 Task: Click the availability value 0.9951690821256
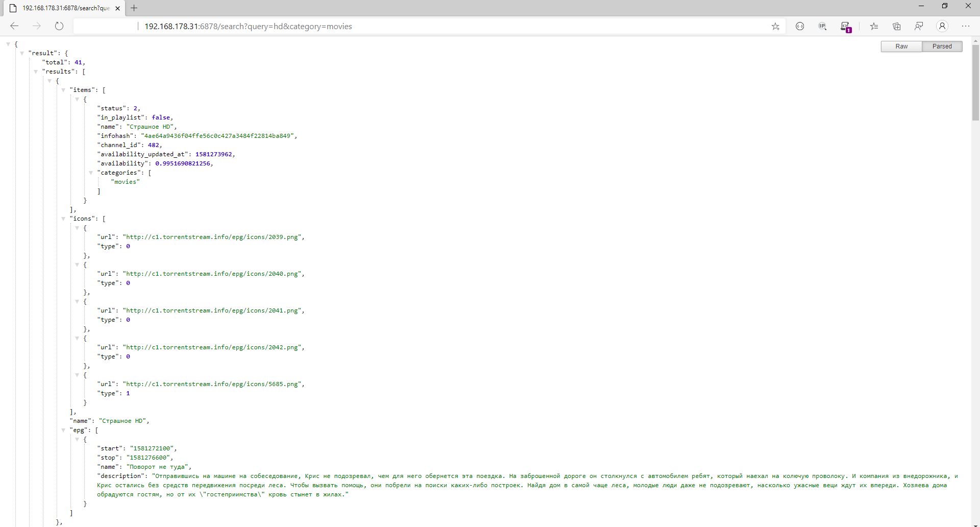(x=183, y=164)
